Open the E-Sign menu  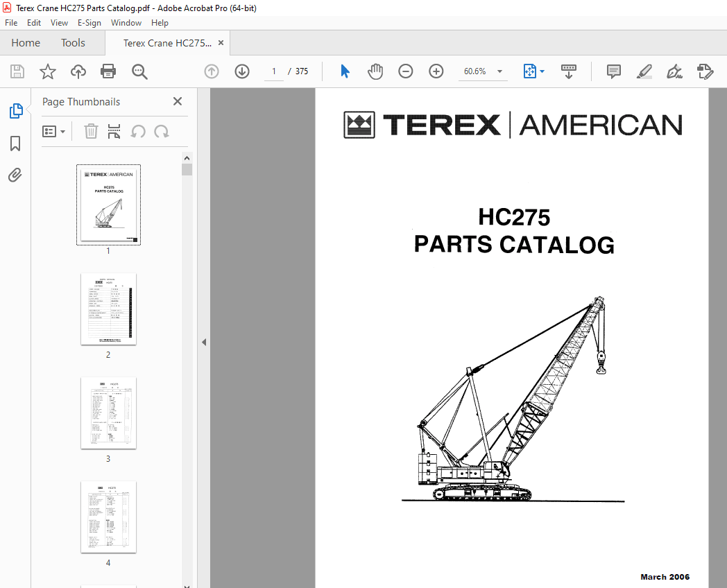89,22
